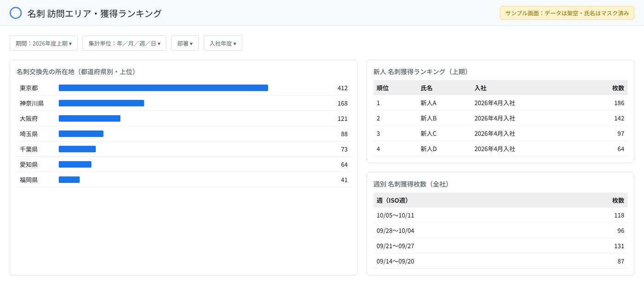The width and height of the screenshot is (644, 282).
Task: Click the 千葉県 label
Action: point(29,149)
